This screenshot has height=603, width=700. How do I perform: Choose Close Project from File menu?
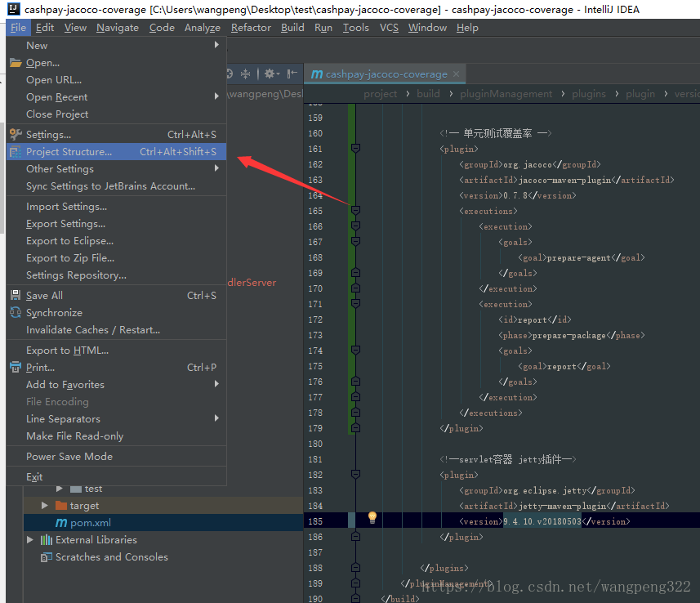(117, 114)
